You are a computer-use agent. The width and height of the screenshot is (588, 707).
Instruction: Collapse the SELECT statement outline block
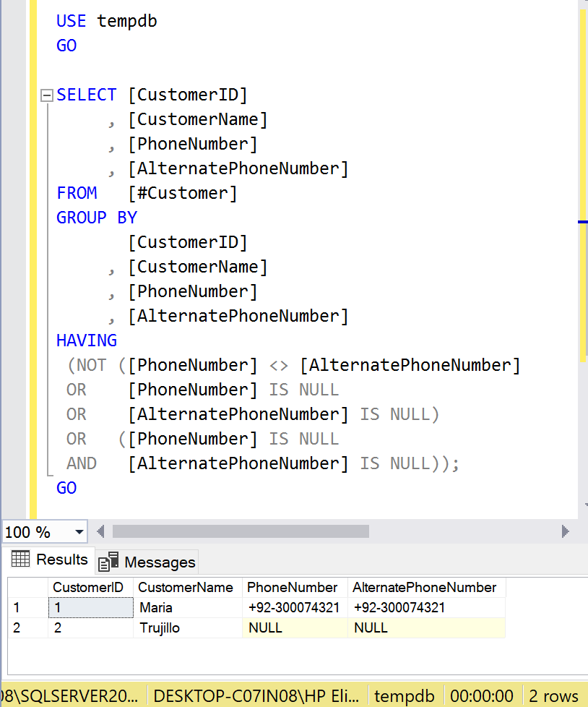(47, 95)
